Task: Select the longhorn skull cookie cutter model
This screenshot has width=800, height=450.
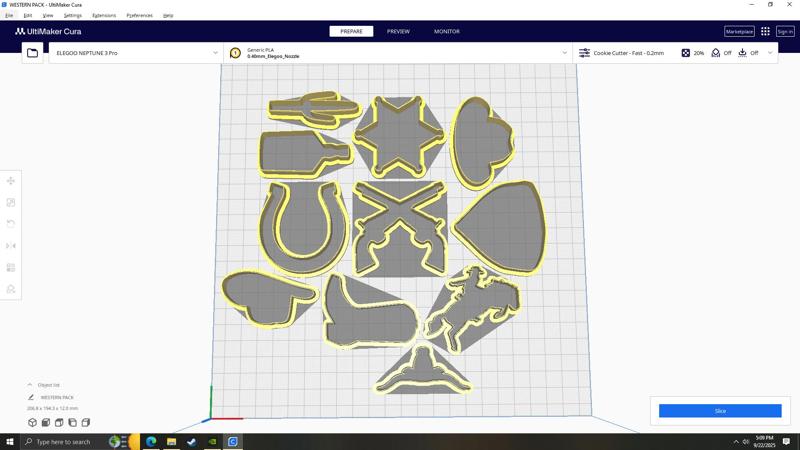Action: pyautogui.click(x=422, y=370)
